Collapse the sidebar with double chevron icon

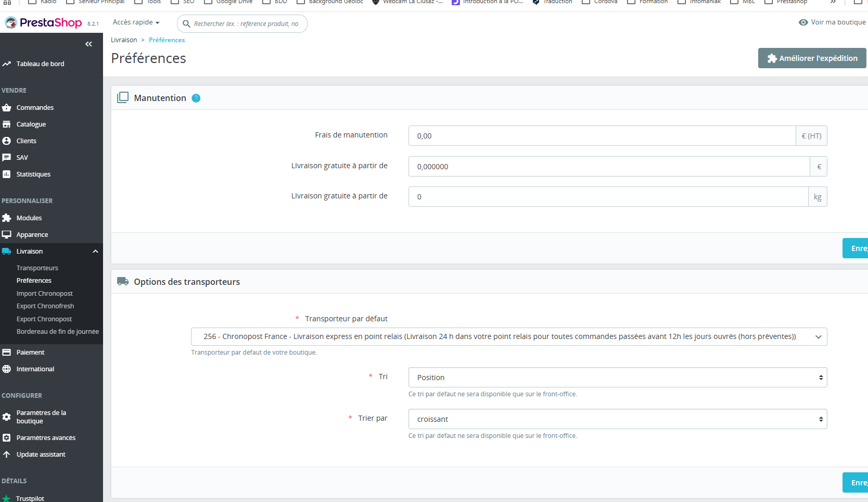click(x=88, y=44)
